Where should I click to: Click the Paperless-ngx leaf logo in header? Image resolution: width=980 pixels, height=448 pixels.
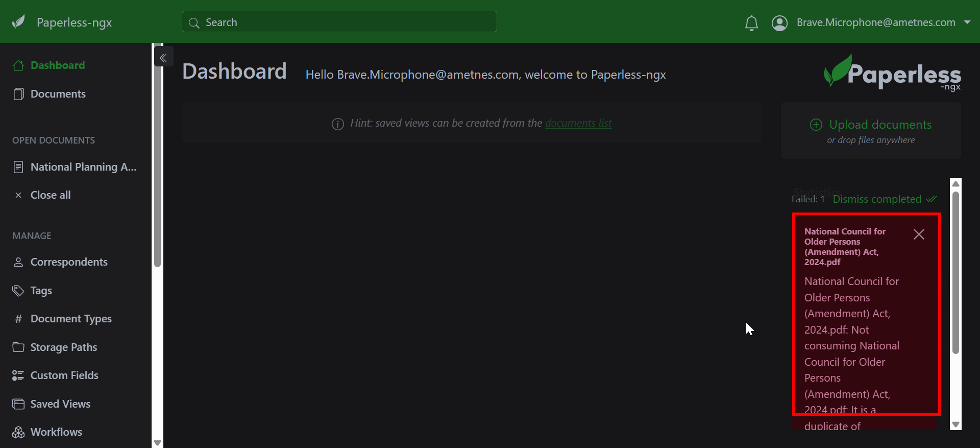(x=19, y=22)
